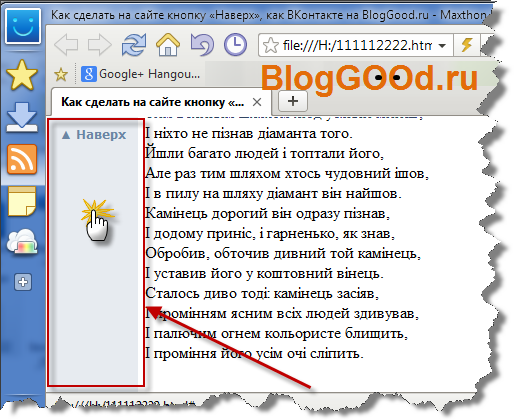Click the file:///H:/11112222.htm address field
This screenshot has width=514, height=420.
pos(357,45)
